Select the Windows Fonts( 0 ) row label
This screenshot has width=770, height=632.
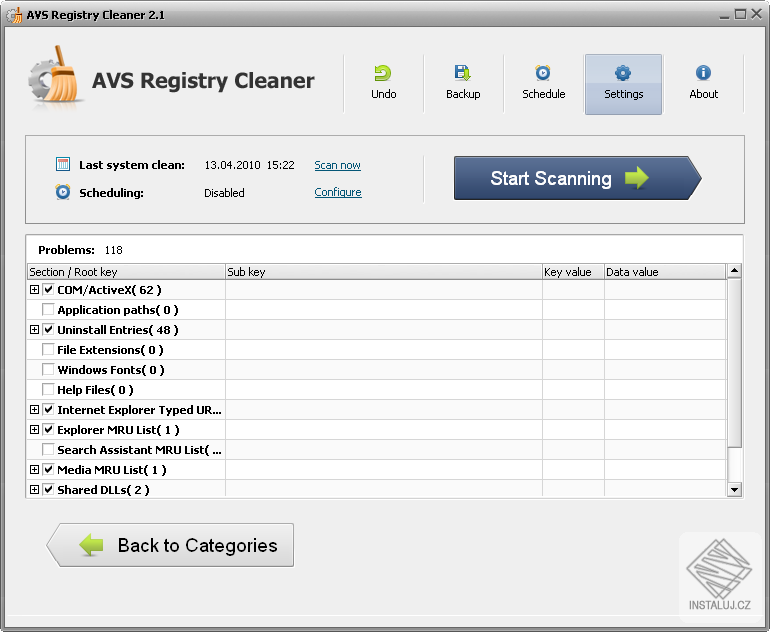click(111, 370)
